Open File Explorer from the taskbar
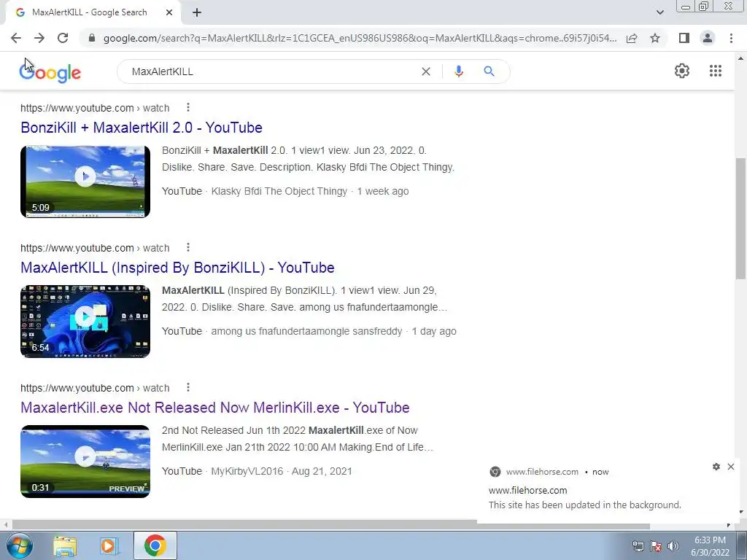 (x=65, y=545)
